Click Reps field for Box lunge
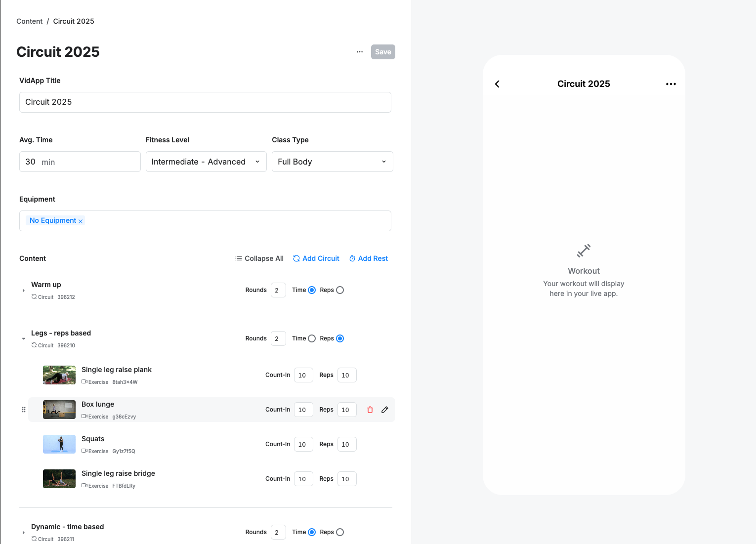 (347, 410)
